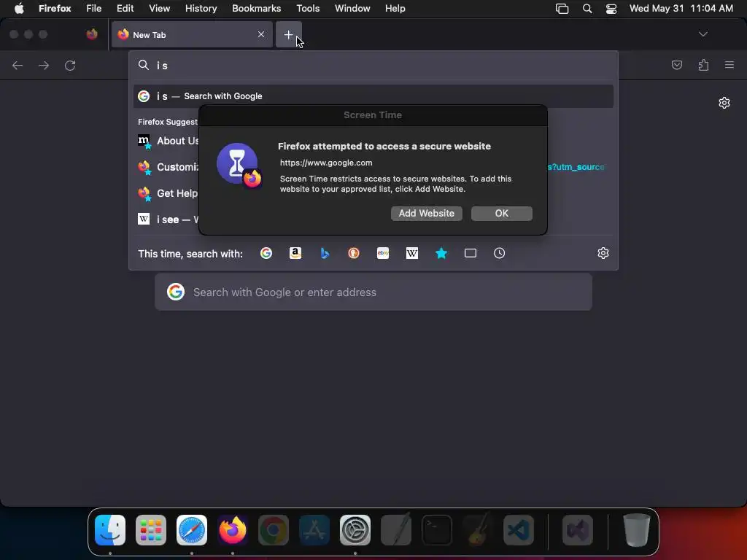Select 'i s — Search with Google' suggestion
Image resolution: width=747 pixels, height=560 pixels.
pyautogui.click(x=373, y=96)
